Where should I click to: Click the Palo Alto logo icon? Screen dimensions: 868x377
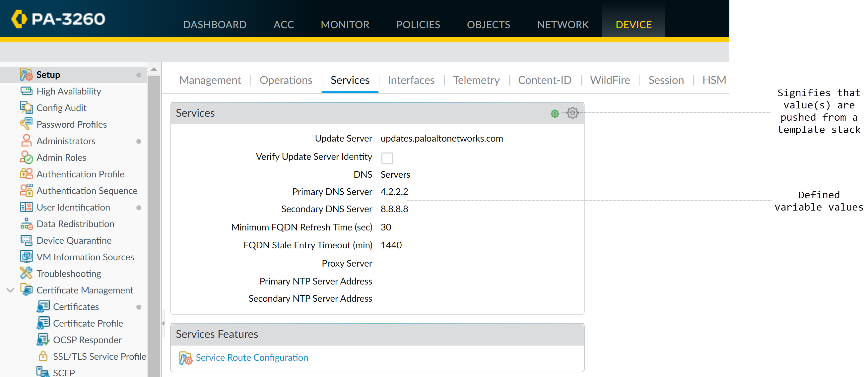point(19,19)
